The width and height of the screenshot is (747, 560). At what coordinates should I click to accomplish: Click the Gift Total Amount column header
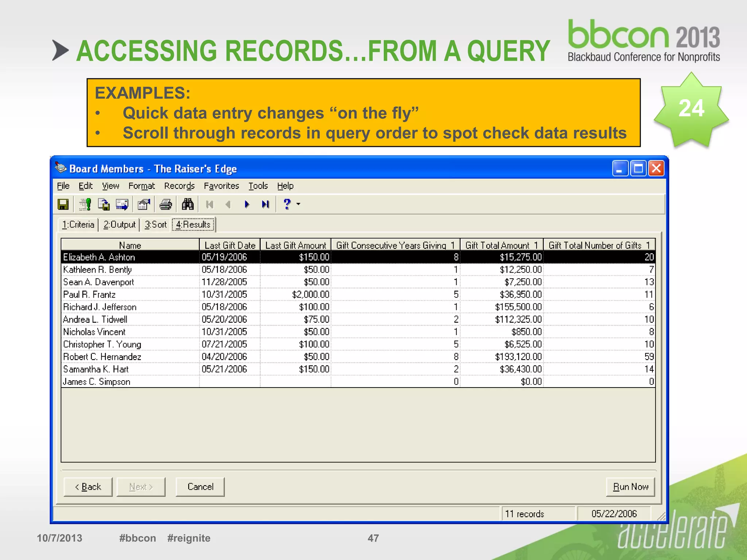tap(502, 245)
